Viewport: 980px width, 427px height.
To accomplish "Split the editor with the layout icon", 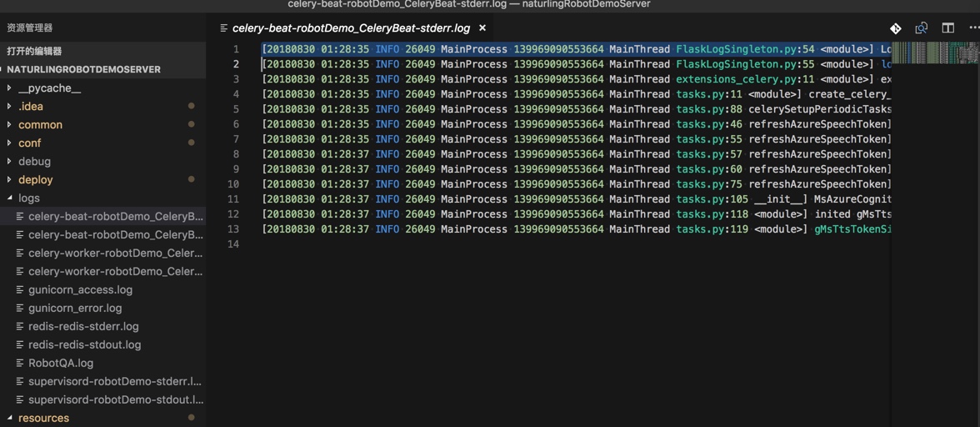I will 948,28.
